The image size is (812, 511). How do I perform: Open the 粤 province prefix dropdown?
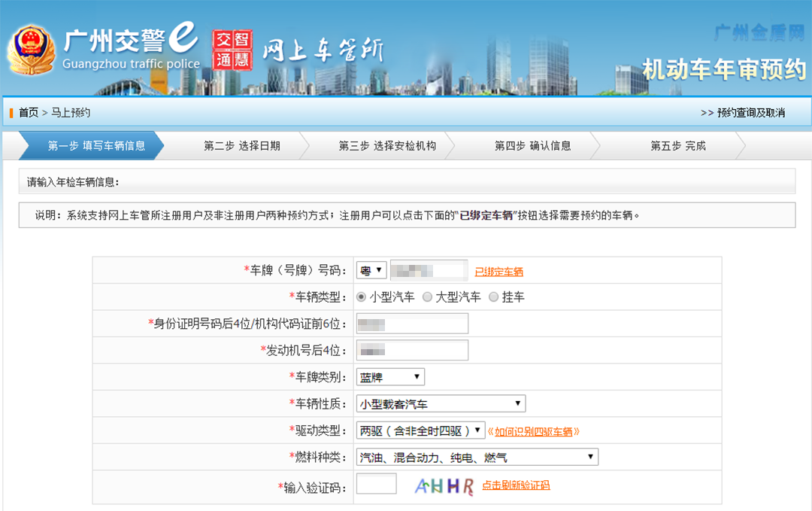(371, 270)
